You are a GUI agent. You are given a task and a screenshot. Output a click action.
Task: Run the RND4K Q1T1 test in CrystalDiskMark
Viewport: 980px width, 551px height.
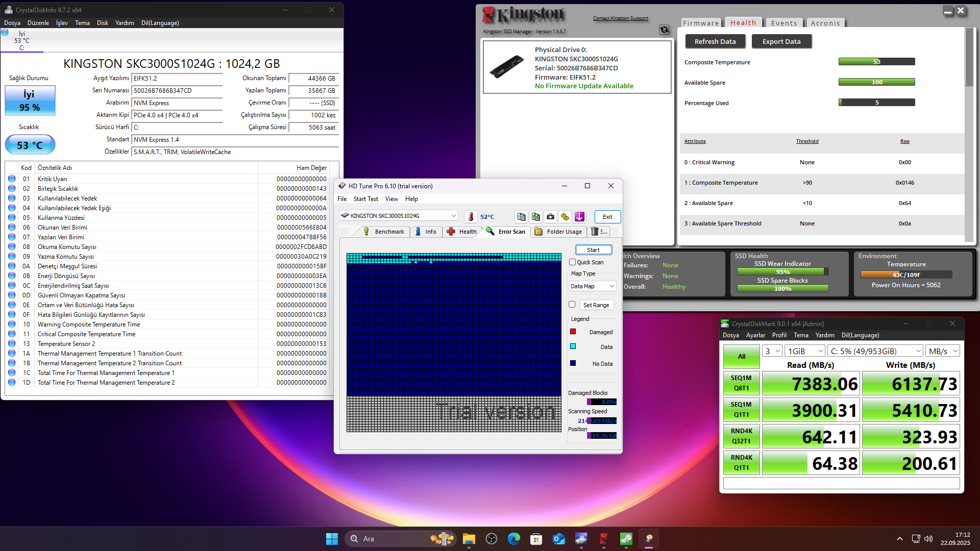click(x=741, y=463)
